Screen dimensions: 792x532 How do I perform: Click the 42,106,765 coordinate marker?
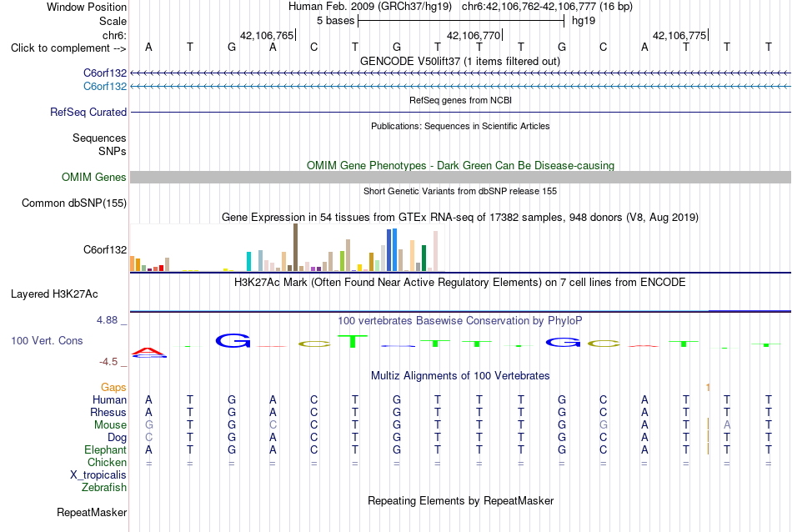click(267, 35)
